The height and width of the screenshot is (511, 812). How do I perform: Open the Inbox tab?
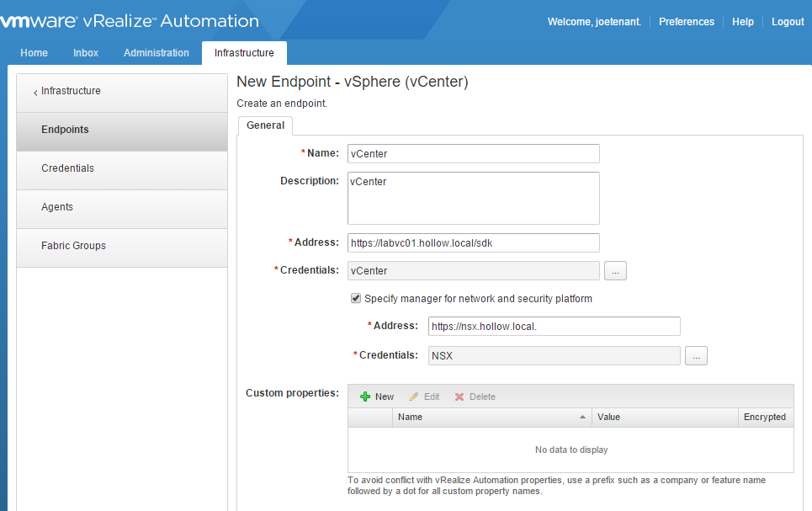point(85,52)
